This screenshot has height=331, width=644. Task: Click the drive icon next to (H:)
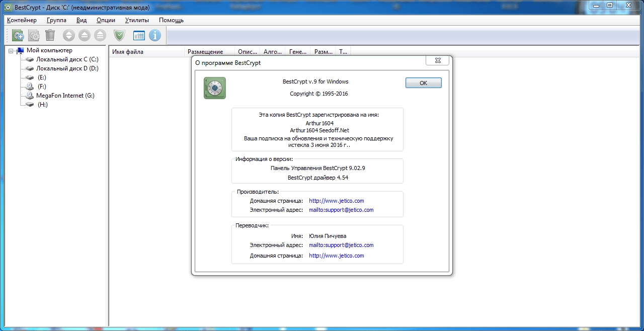click(x=30, y=105)
